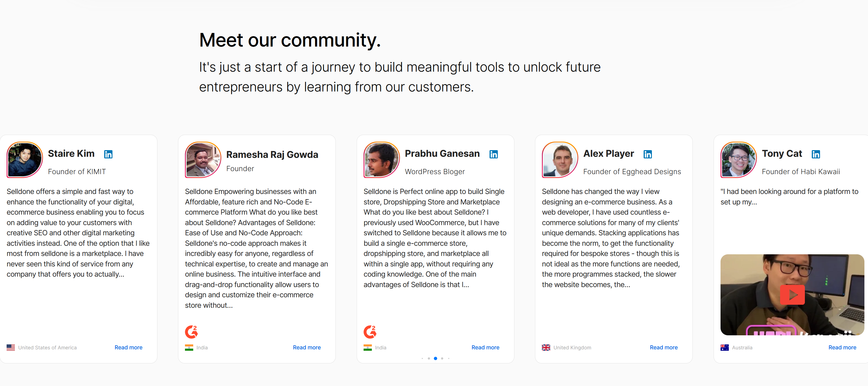Viewport: 868px width, 386px height.
Task: Read more of Tony Cat's review
Action: coord(842,348)
